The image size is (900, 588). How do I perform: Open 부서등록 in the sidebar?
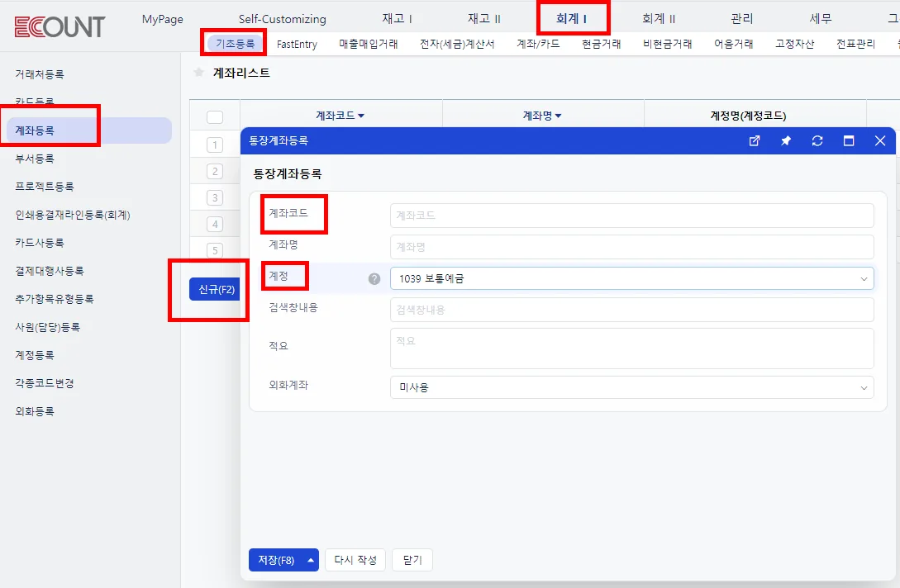(35, 159)
